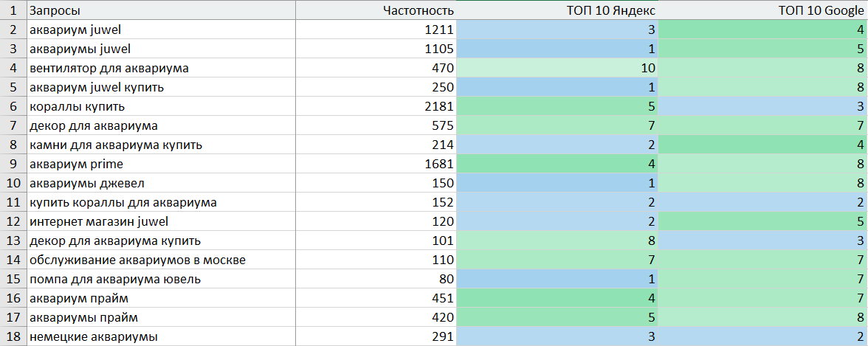Click Yandex rank cell for 'декор для аквариума купить'
This screenshot has width=868, height=346.
(557, 241)
